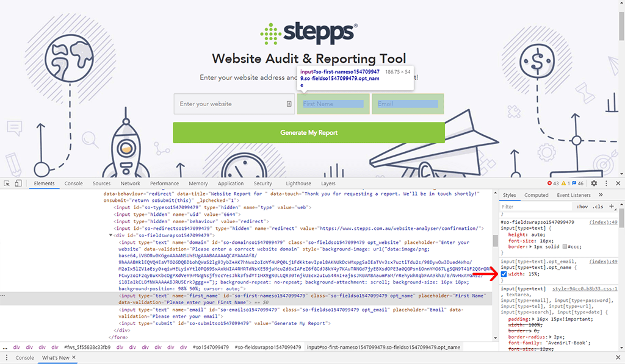Click the blue message count 46
Image resolution: width=625 pixels, height=364 pixels.
[577, 183]
